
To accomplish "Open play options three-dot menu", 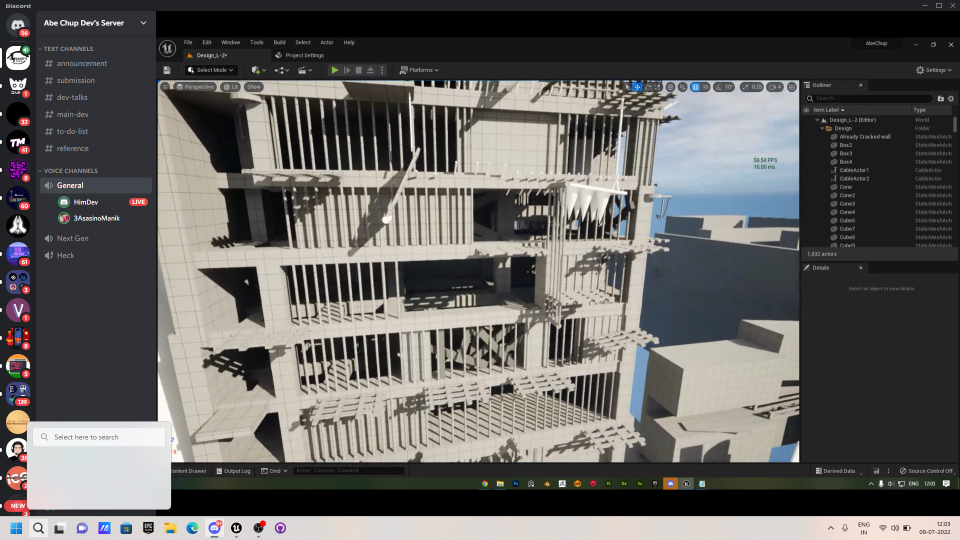I will (382, 70).
